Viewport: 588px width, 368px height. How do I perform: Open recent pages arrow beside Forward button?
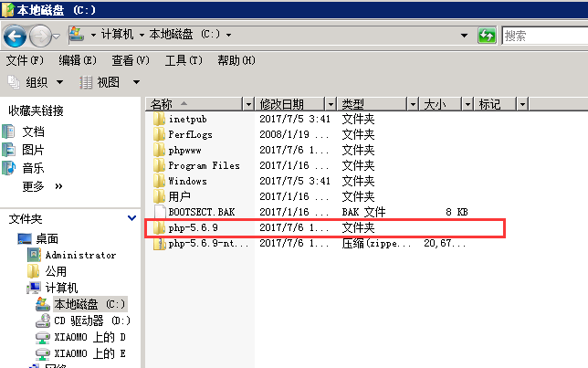click(57, 36)
